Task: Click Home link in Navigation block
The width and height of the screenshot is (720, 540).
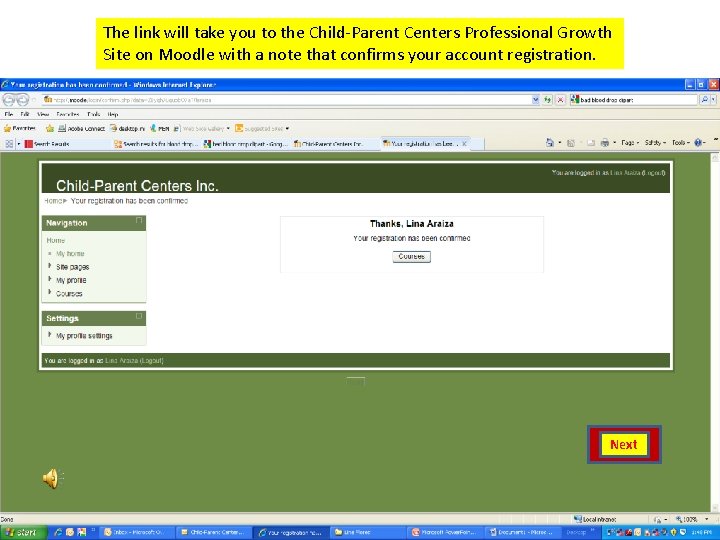Action: point(56,240)
